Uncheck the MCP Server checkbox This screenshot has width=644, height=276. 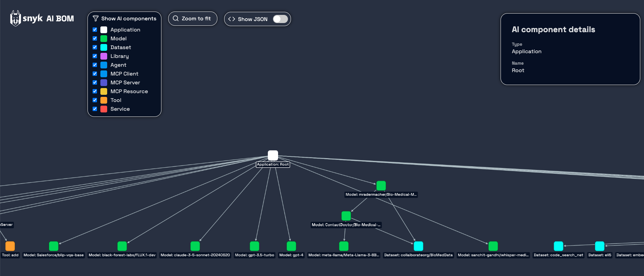pos(95,83)
